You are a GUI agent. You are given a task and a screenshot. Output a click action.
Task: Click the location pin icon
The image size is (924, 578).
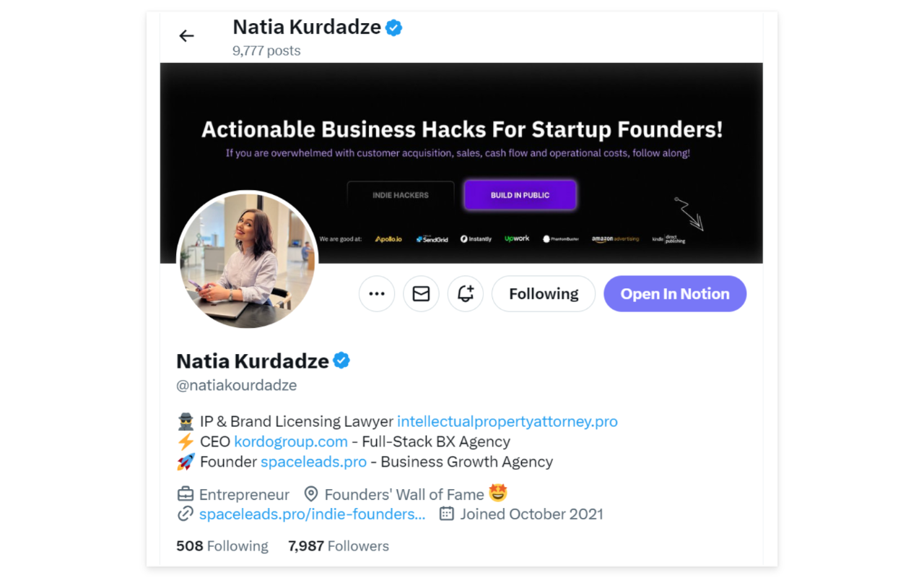311,494
